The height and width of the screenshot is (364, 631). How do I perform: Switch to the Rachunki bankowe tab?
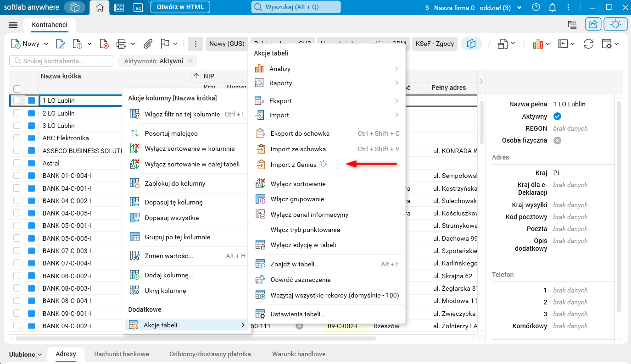pos(121,354)
